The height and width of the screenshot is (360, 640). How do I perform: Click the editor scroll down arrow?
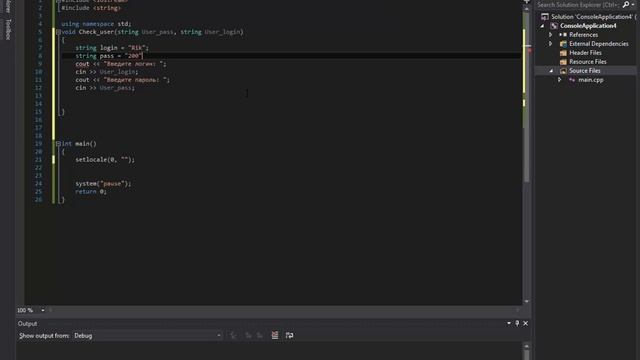527,301
